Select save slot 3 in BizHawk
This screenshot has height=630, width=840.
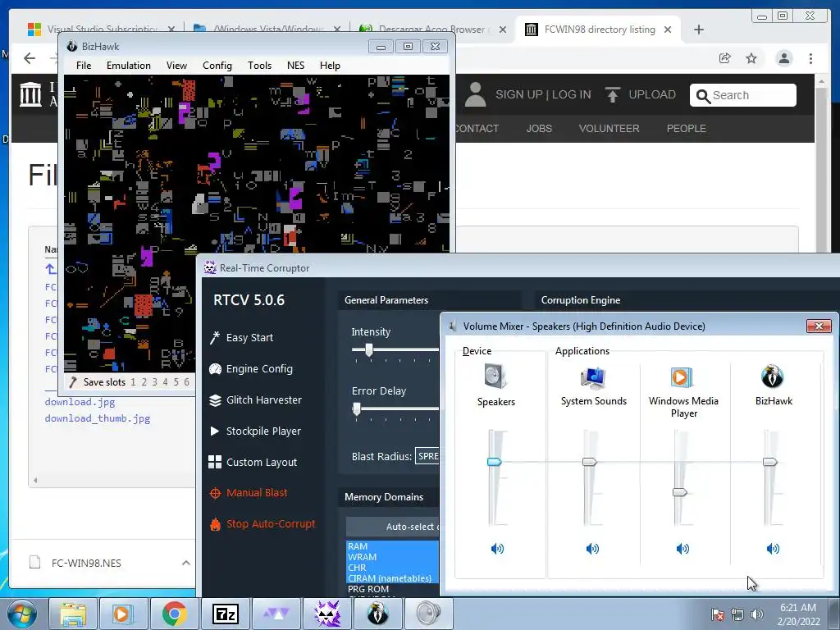155,382
